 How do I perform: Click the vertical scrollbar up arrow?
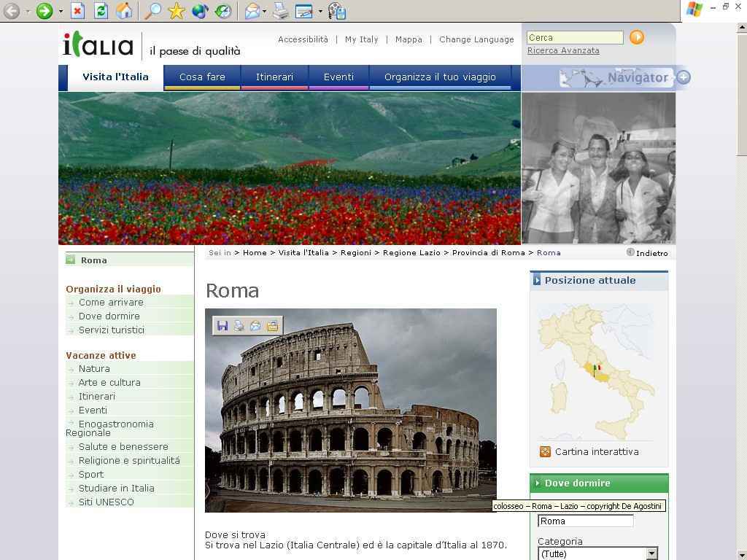click(742, 28)
